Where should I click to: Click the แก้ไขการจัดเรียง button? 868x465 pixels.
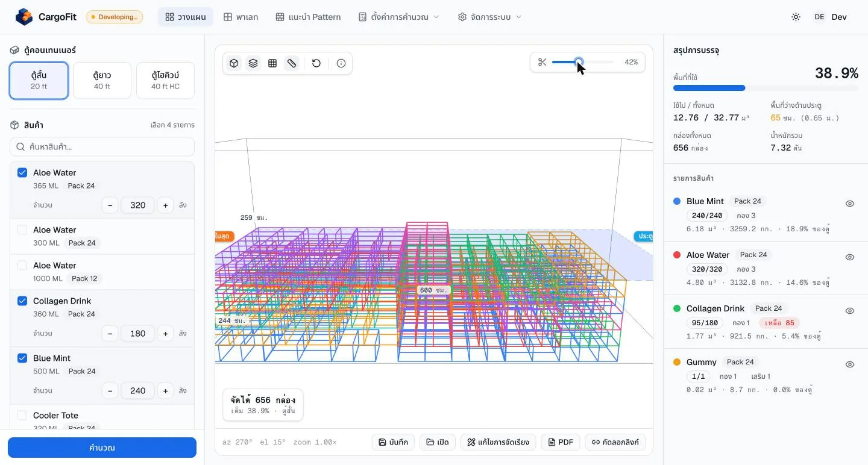click(498, 442)
